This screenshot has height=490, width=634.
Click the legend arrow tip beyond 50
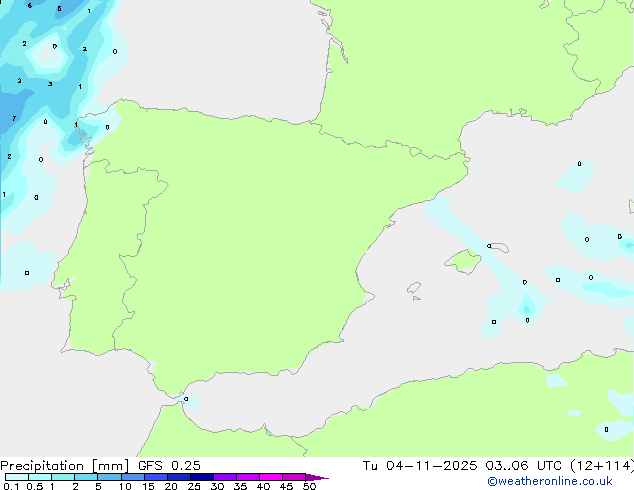point(317,477)
